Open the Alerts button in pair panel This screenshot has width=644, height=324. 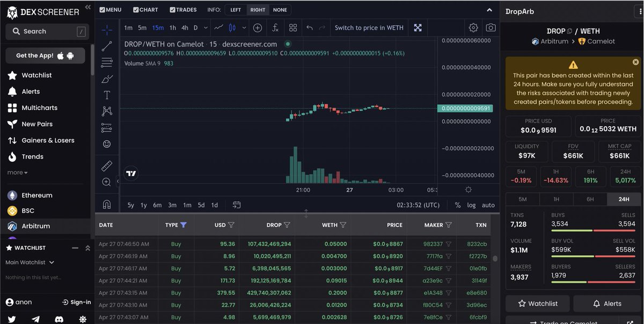pyautogui.click(x=607, y=304)
